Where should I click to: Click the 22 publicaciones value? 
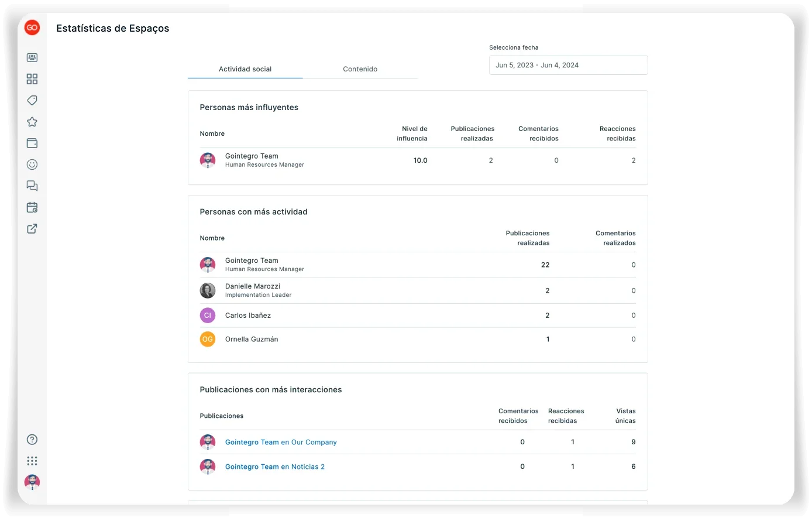[x=545, y=265]
